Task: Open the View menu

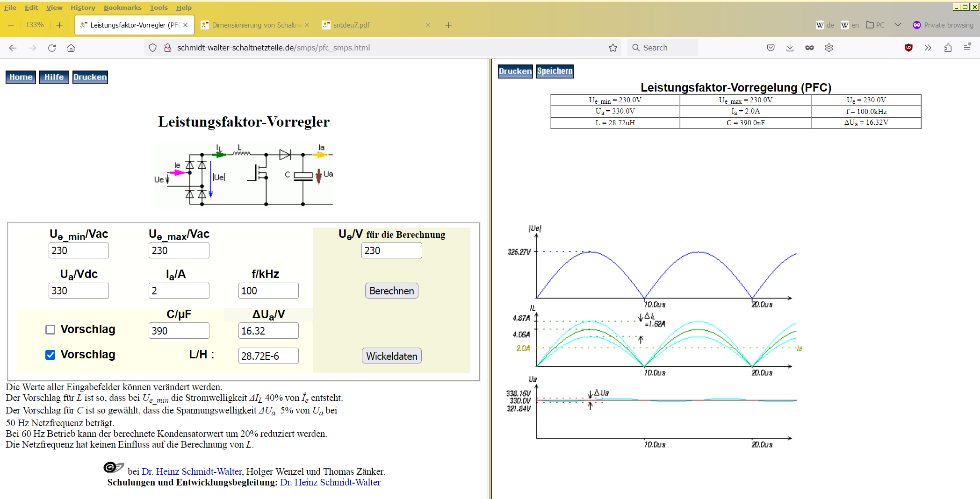Action: [x=54, y=7]
